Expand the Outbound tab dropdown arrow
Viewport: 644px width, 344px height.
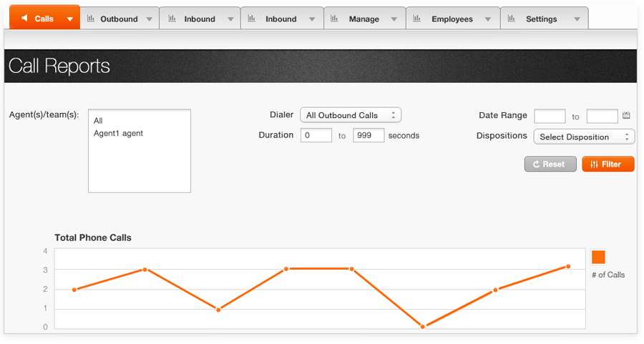tap(149, 19)
